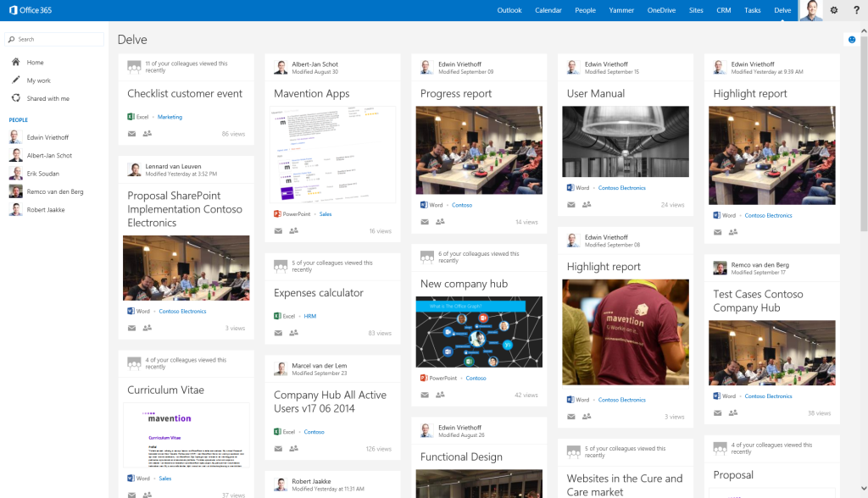
Task: Click Word icon on User Manual card
Action: pyautogui.click(x=570, y=187)
